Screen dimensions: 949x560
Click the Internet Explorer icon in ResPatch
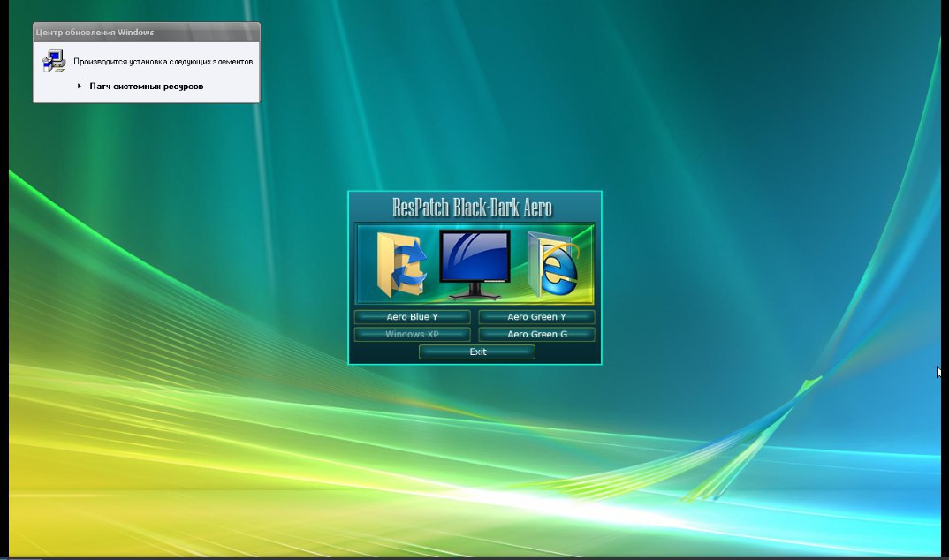click(552, 264)
